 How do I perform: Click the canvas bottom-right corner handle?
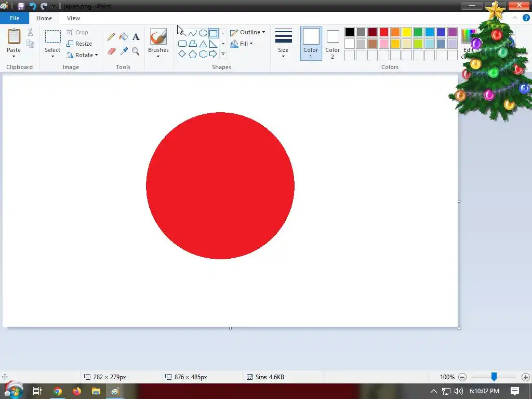click(x=459, y=328)
